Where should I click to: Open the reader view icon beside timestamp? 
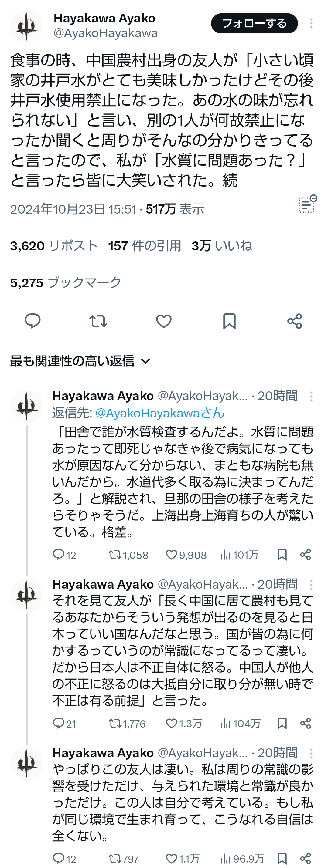(307, 204)
